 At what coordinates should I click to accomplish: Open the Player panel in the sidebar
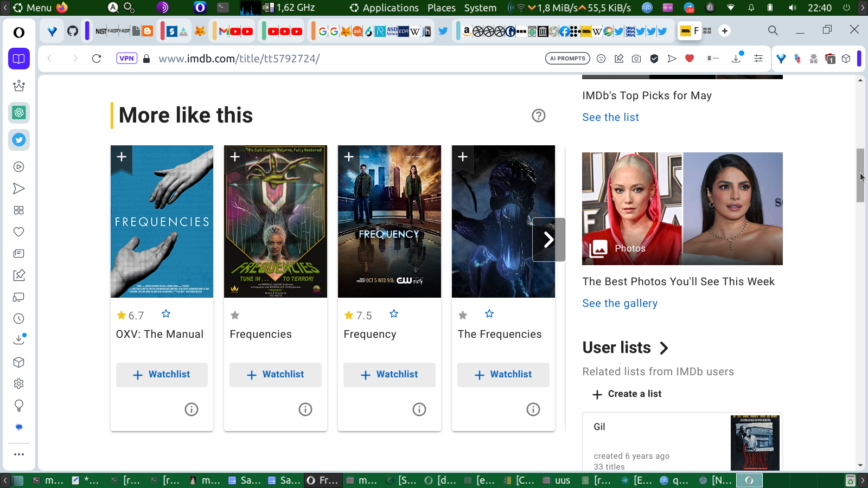coord(19,167)
